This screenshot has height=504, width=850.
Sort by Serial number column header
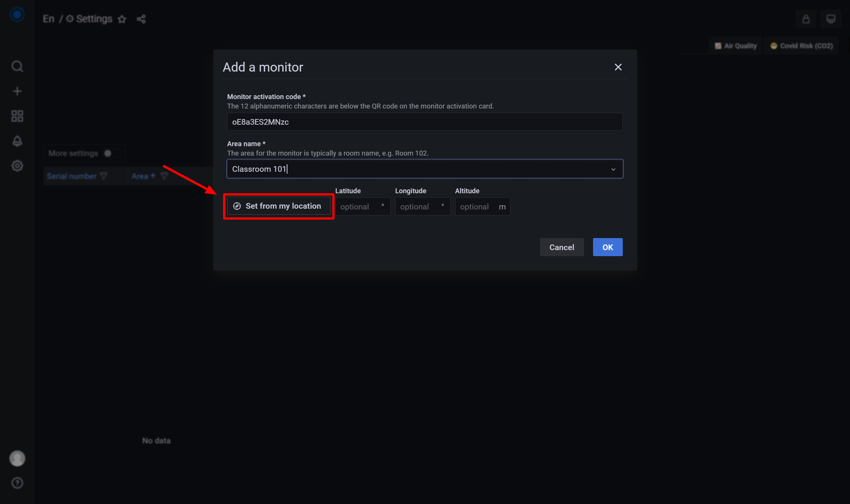[x=72, y=176]
